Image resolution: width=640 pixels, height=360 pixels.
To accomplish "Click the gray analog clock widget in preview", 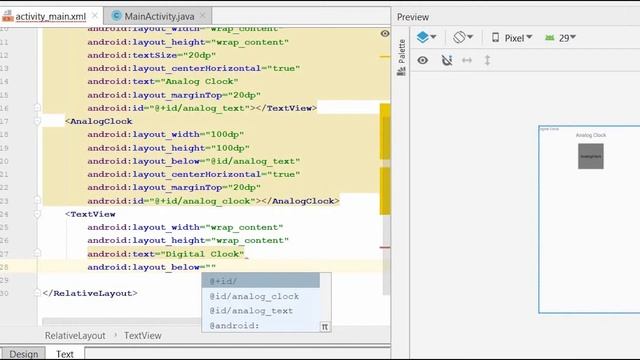I will tap(591, 156).
